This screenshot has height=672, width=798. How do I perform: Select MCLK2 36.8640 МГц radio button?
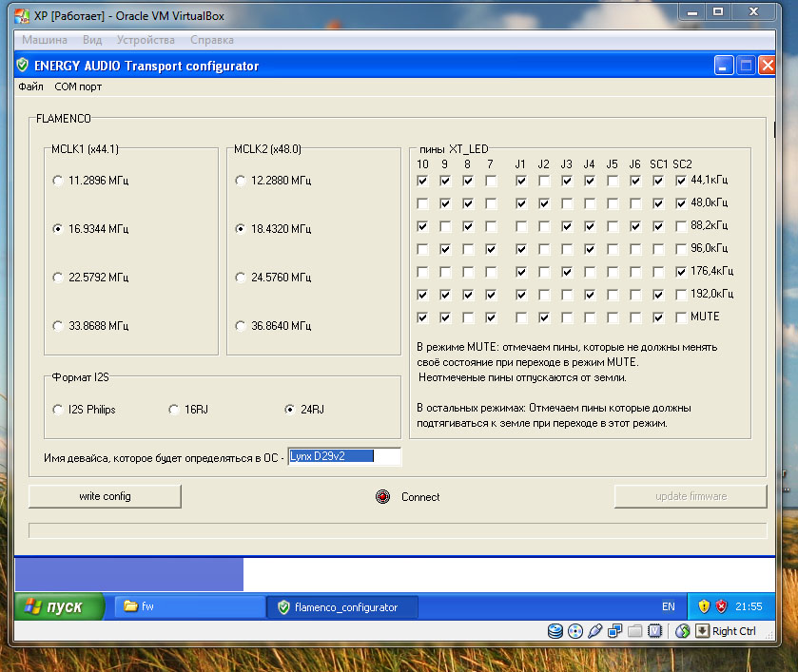(x=241, y=326)
